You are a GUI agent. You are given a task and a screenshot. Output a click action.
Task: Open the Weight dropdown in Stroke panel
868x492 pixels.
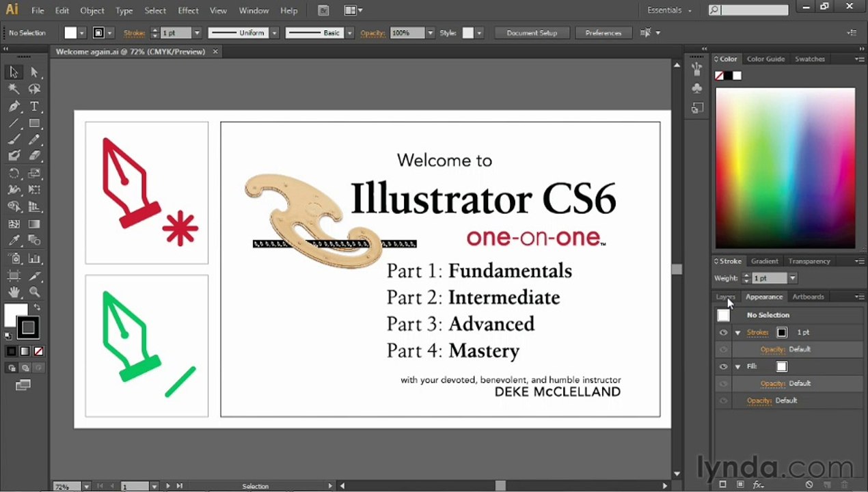coord(792,278)
